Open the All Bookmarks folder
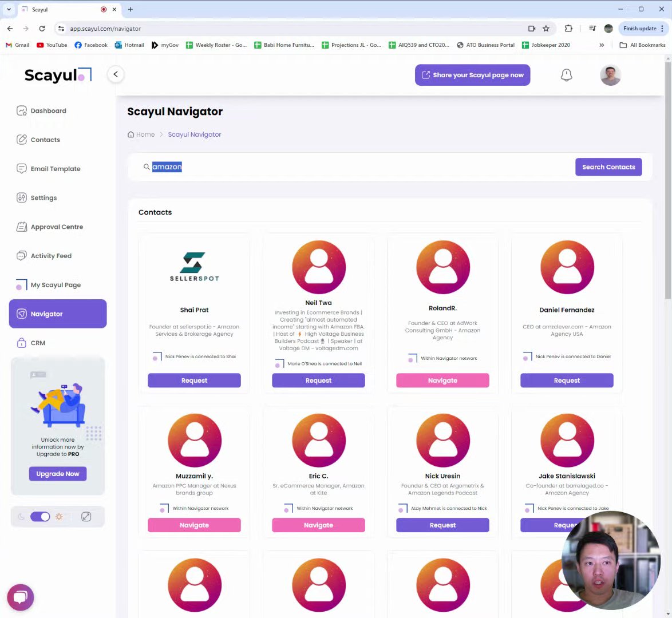 (642, 45)
